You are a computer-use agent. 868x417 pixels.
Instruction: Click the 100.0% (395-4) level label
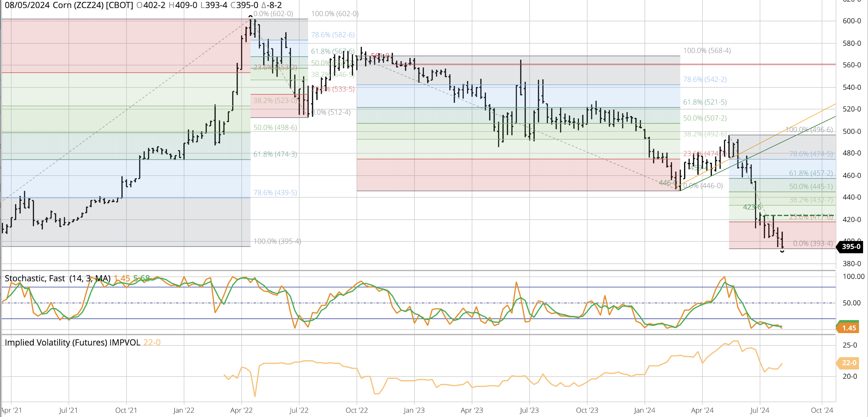tap(277, 241)
